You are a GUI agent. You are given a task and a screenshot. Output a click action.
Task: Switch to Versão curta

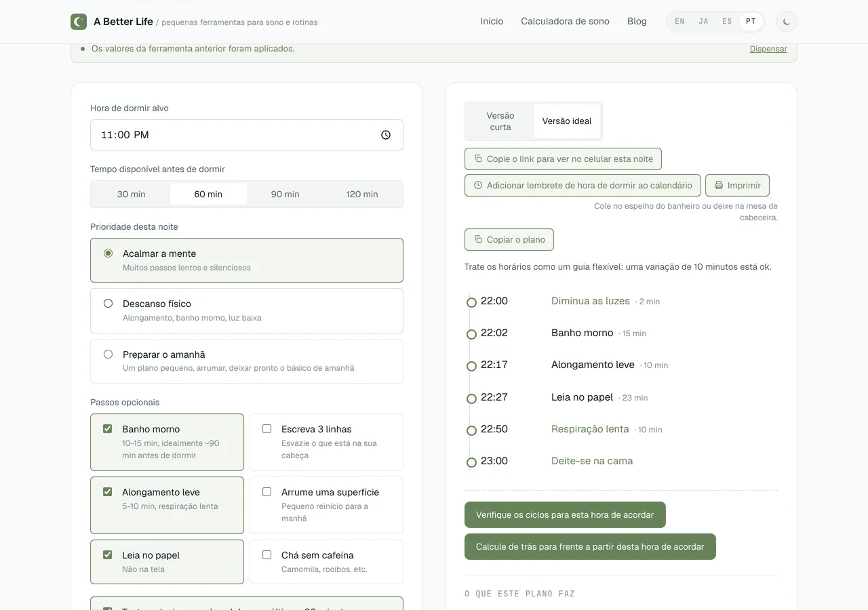(500, 121)
